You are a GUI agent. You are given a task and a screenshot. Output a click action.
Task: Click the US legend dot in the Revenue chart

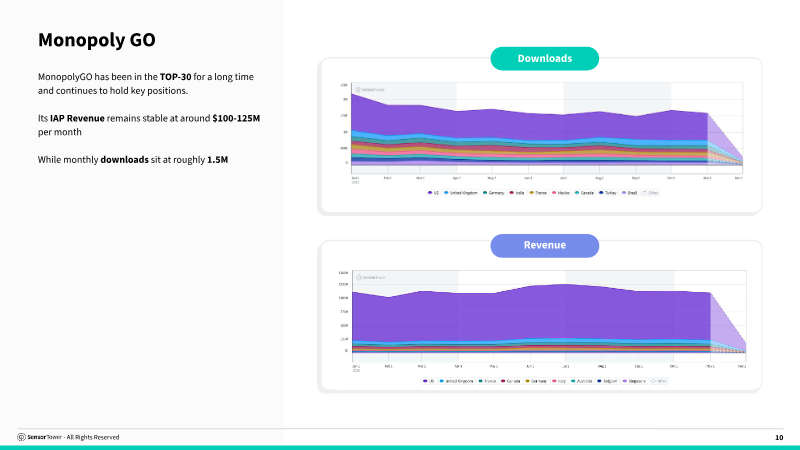click(x=424, y=381)
